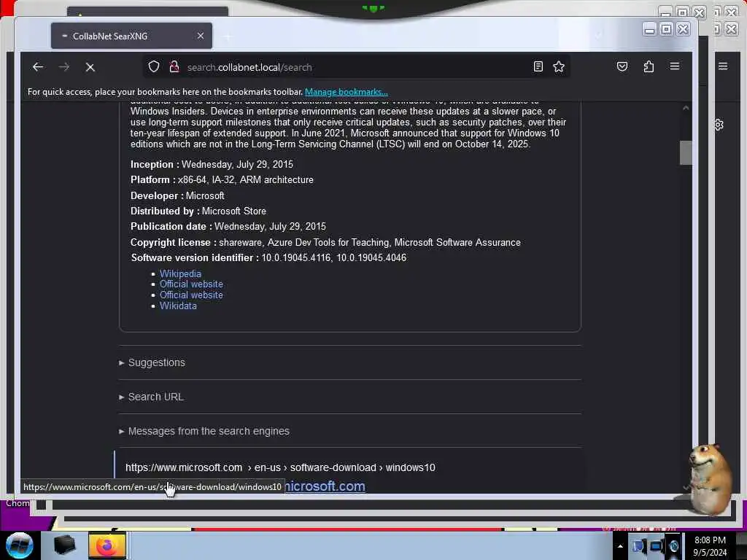Open the Wikidata link
The image size is (747, 560).
[178, 306]
